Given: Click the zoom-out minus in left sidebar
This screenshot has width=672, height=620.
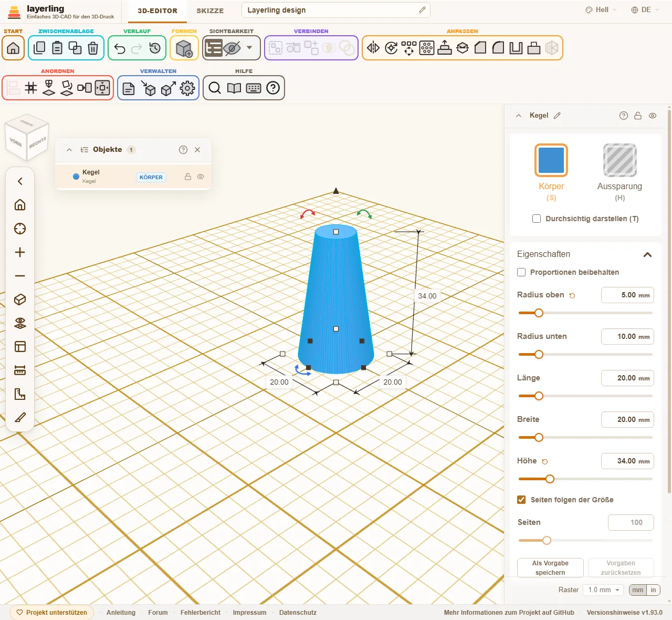Looking at the screenshot, I should coord(20,276).
